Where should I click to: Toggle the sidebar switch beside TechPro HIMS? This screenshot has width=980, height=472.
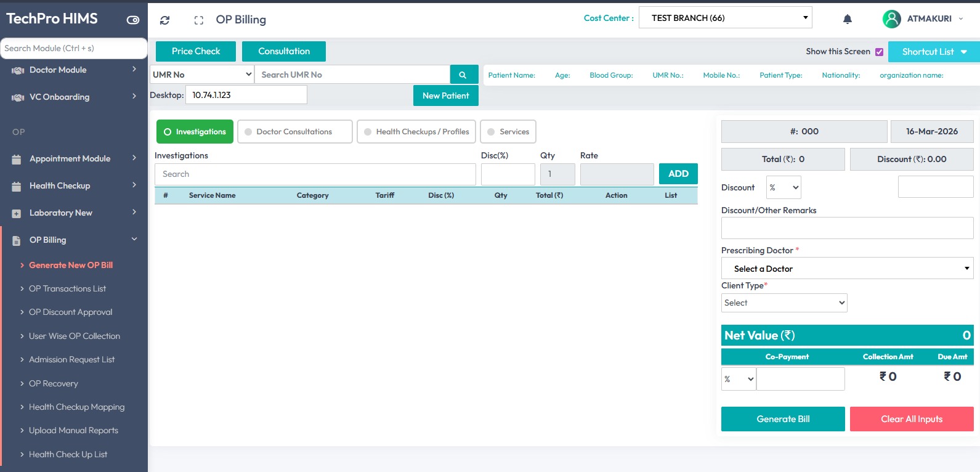click(133, 20)
